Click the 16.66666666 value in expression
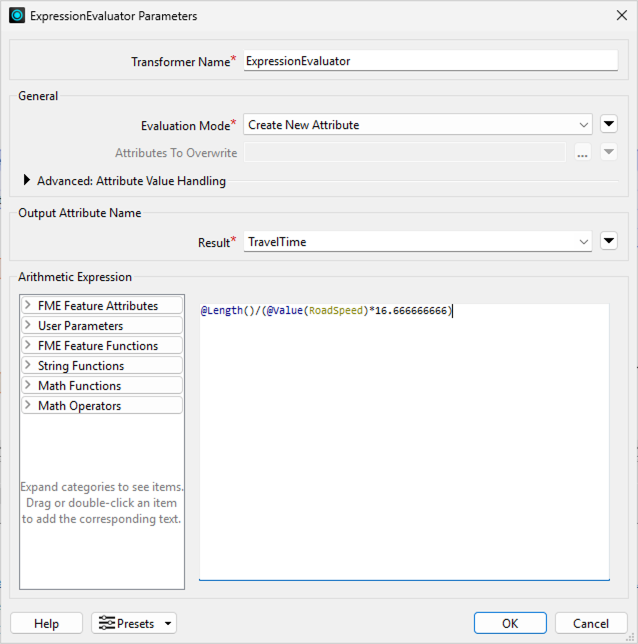 [411, 310]
